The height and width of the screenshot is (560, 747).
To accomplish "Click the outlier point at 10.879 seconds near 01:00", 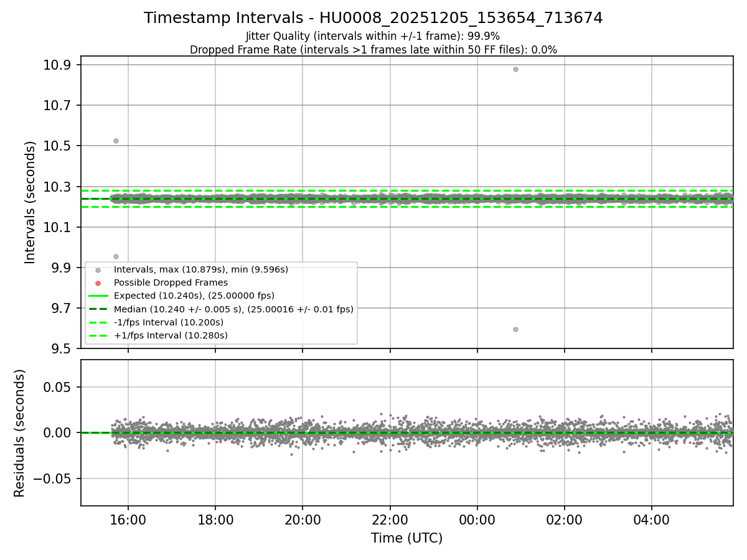I will pyautogui.click(x=515, y=69).
